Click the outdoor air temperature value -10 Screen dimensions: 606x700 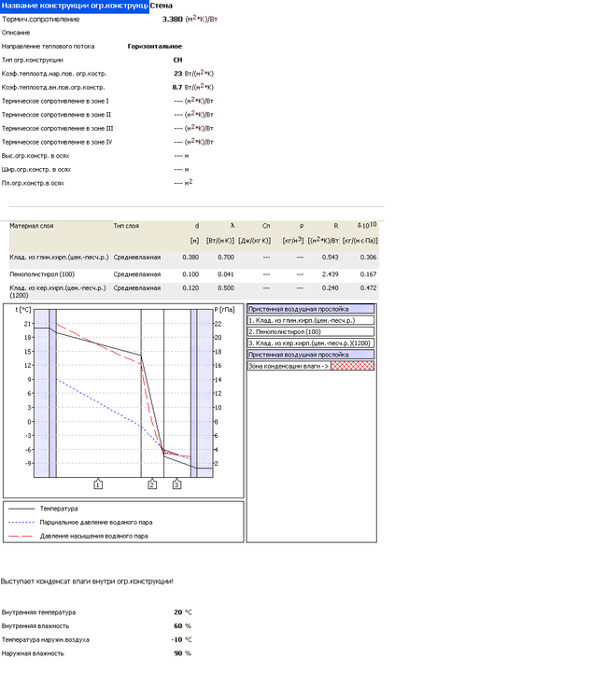point(176,640)
